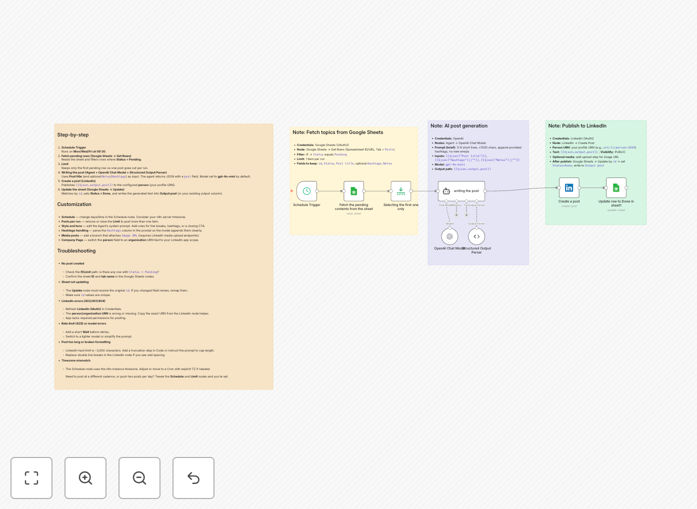Zoom in on the workflow canvas
The width and height of the screenshot is (697, 509).
coord(85,478)
